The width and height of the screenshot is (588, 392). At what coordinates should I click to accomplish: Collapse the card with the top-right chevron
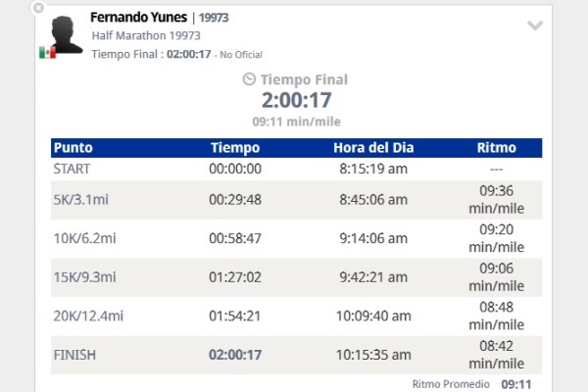[x=535, y=26]
